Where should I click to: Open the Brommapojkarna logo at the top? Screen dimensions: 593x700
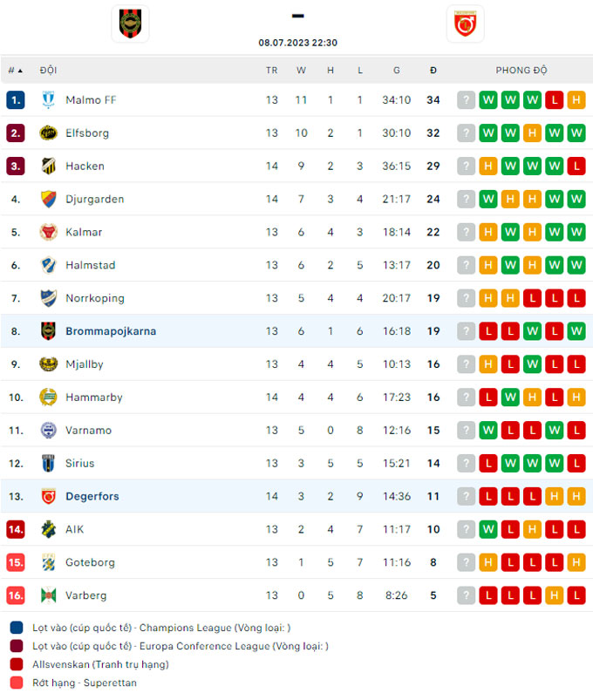(130, 24)
